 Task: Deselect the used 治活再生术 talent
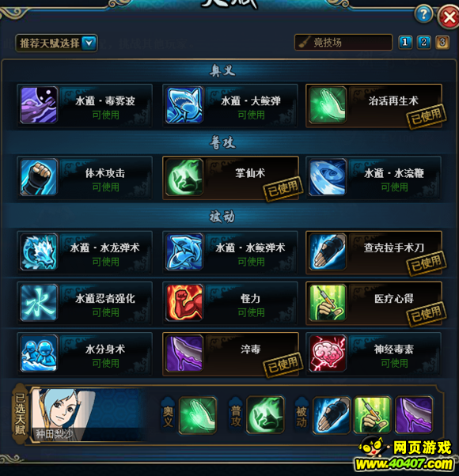coord(374,106)
